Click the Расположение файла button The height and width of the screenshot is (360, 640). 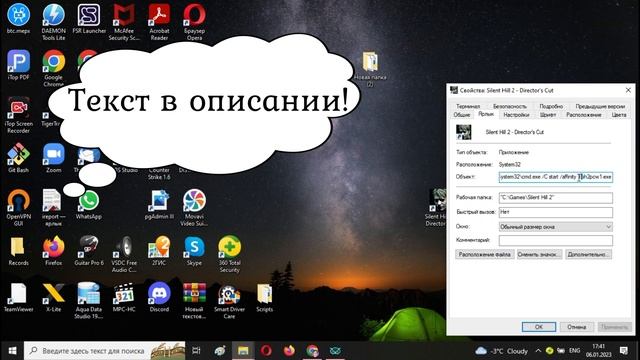[x=484, y=254]
